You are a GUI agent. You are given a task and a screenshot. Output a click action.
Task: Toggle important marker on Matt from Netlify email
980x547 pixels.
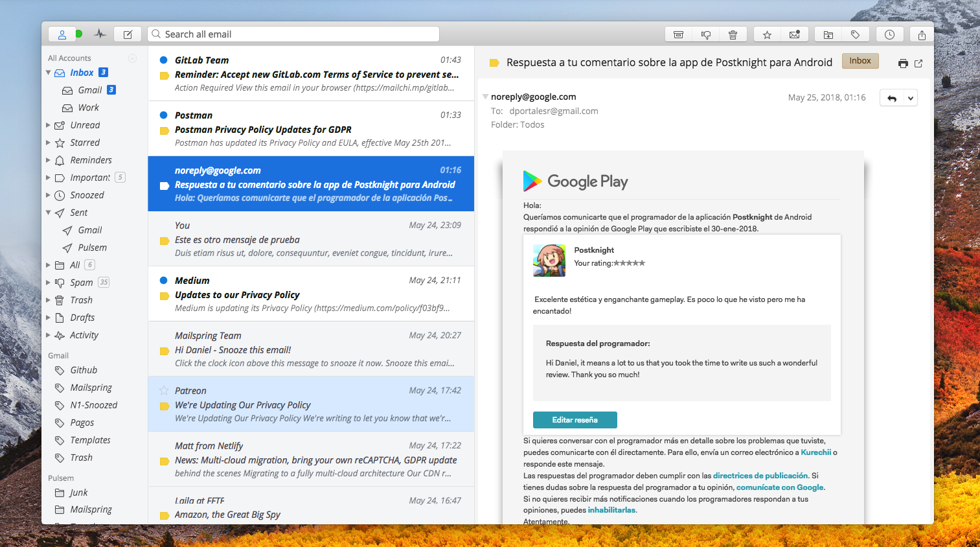164,461
